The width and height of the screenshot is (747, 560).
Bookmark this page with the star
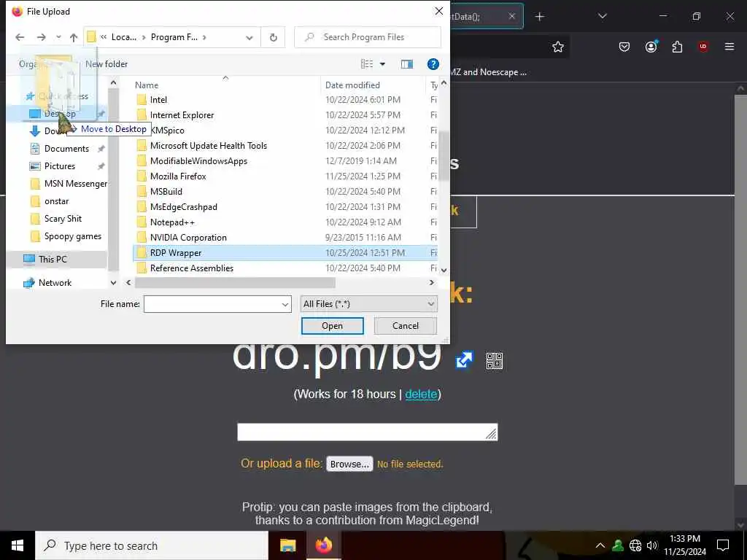(x=558, y=47)
